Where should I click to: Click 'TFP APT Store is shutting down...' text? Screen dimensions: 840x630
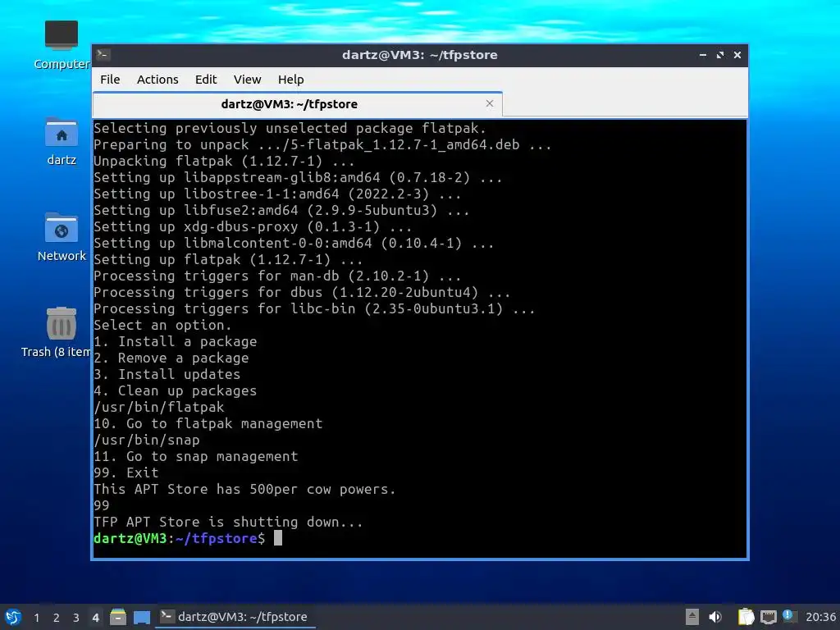click(228, 522)
